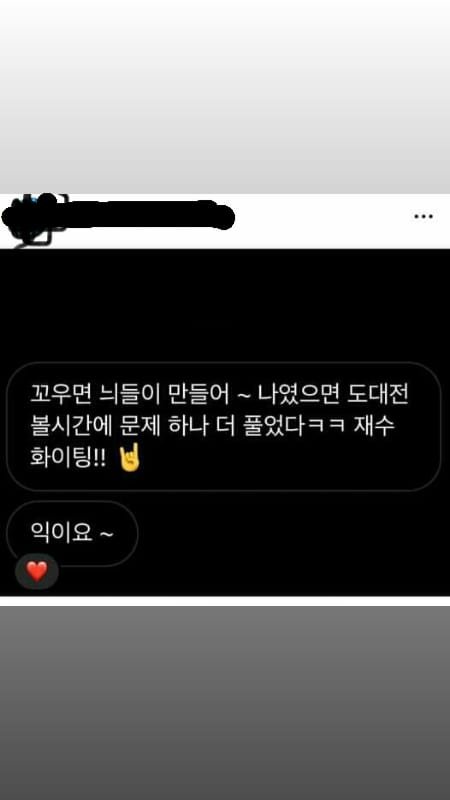Image resolution: width=450 pixels, height=800 pixels.
Task: Tap the 익이요 ~ reply bubble
Action: click(x=72, y=534)
